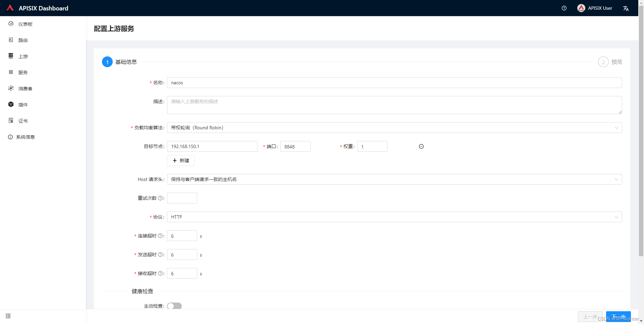Click the certificate (证书) sidebar icon

click(x=11, y=121)
